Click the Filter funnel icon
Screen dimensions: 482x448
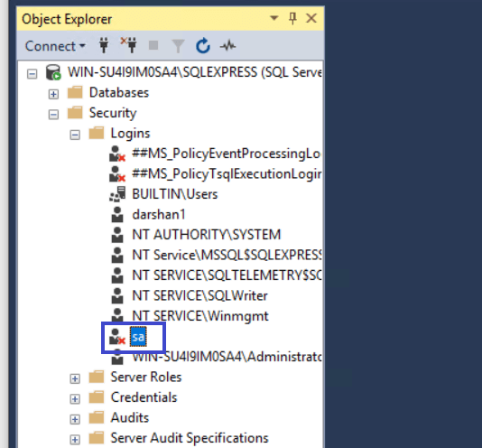[178, 46]
